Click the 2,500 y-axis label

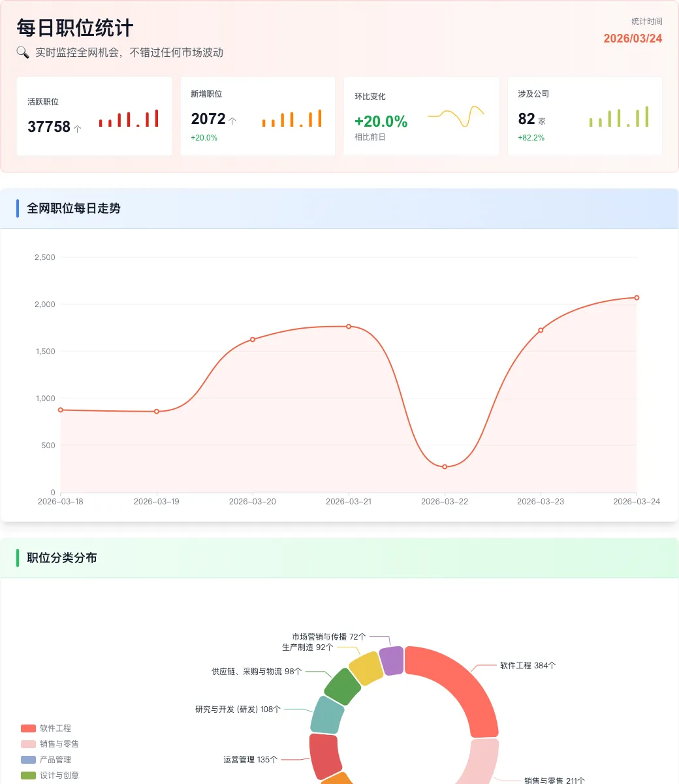(45, 257)
